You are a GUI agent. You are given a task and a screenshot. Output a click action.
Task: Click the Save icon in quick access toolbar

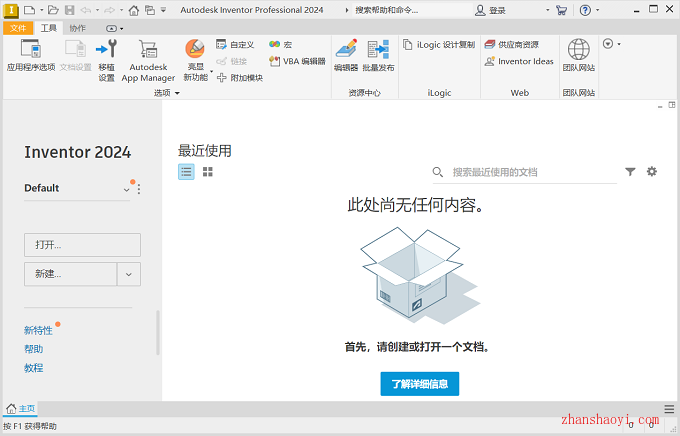click(69, 10)
